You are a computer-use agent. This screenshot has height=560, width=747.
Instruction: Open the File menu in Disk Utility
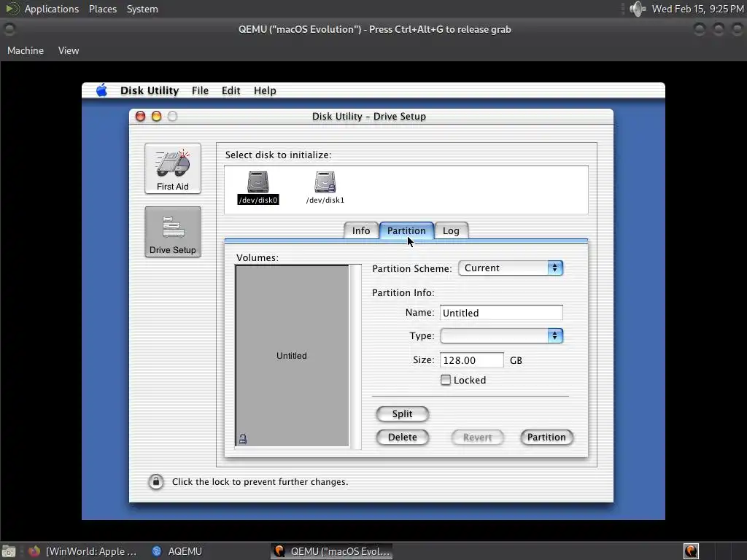click(200, 90)
